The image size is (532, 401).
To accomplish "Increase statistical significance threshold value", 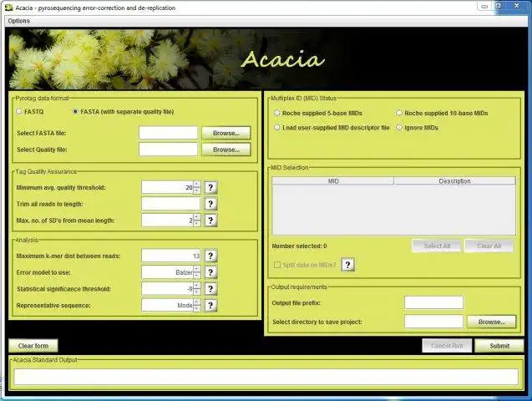I will [197, 286].
